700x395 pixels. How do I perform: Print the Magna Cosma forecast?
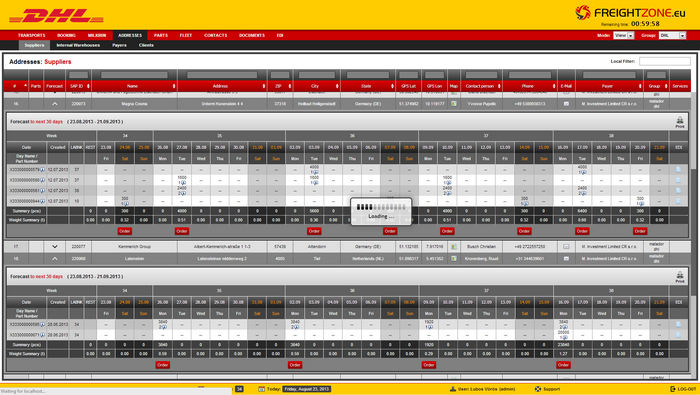click(x=679, y=121)
